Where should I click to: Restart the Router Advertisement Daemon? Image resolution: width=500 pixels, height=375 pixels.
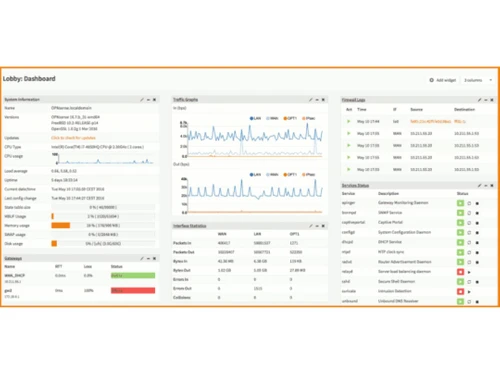click(x=469, y=262)
